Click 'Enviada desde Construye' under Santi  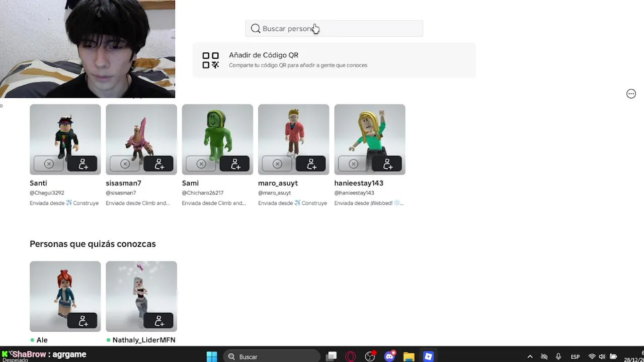point(64,203)
